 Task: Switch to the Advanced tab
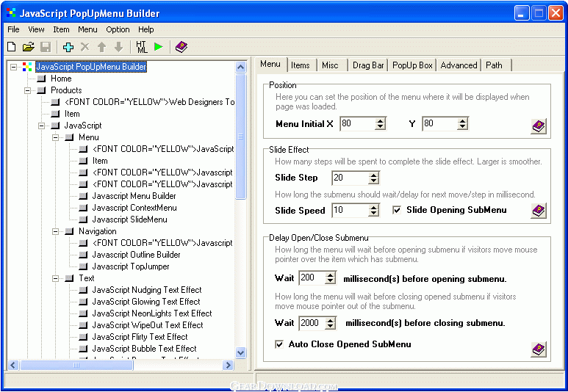(459, 65)
